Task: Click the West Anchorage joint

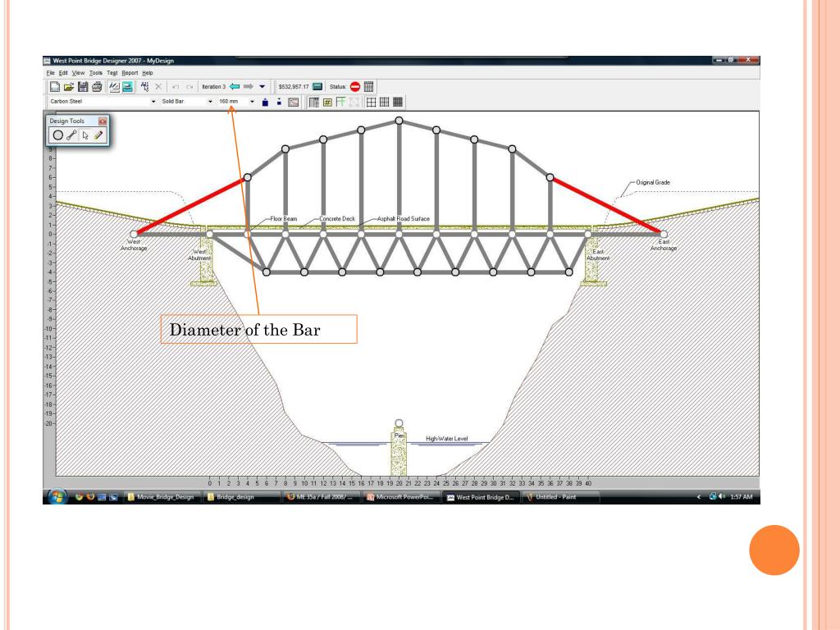Action: click(x=134, y=234)
